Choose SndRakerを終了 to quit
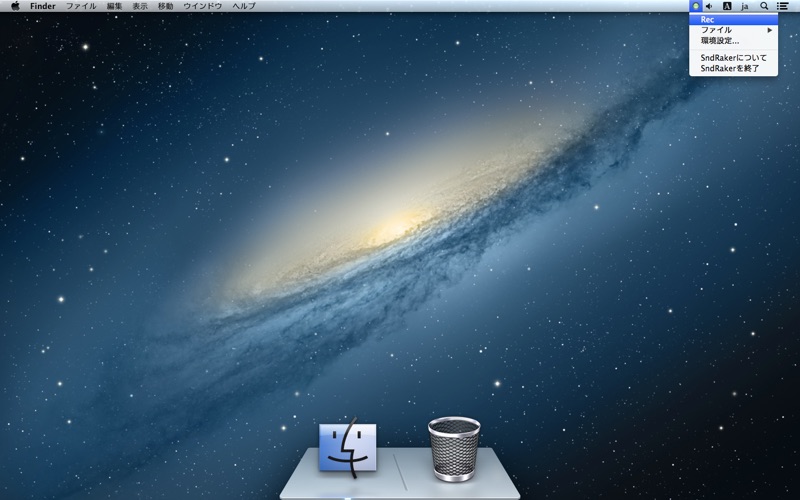This screenshot has height=500, width=800. point(733,68)
